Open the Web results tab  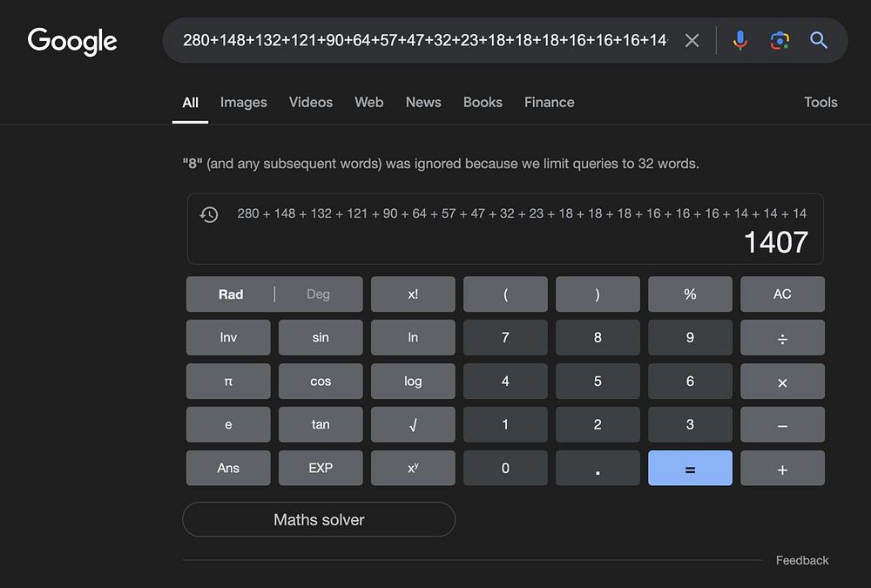pyautogui.click(x=368, y=102)
